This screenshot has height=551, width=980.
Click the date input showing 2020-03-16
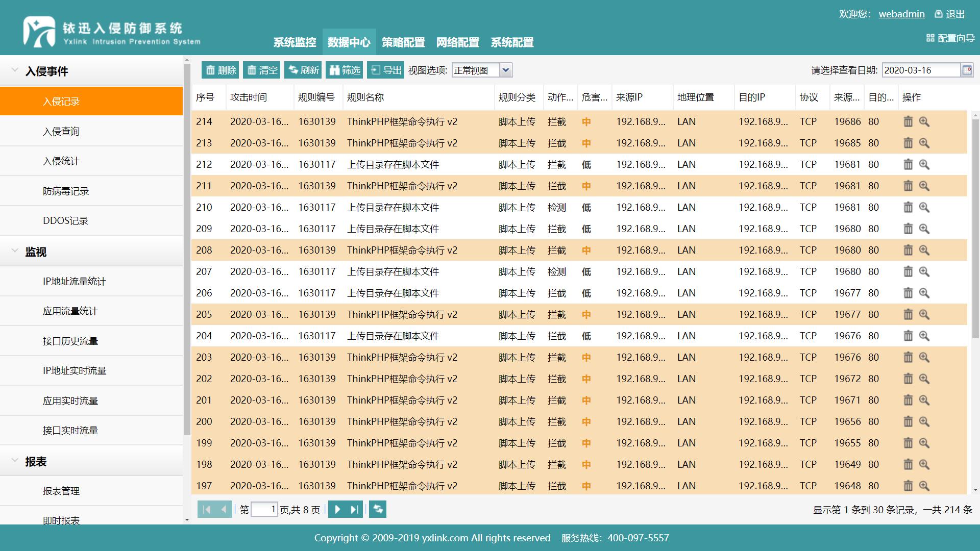921,70
